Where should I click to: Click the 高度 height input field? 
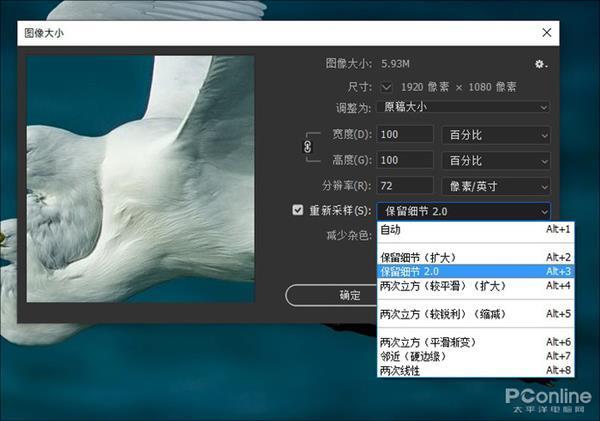click(405, 160)
